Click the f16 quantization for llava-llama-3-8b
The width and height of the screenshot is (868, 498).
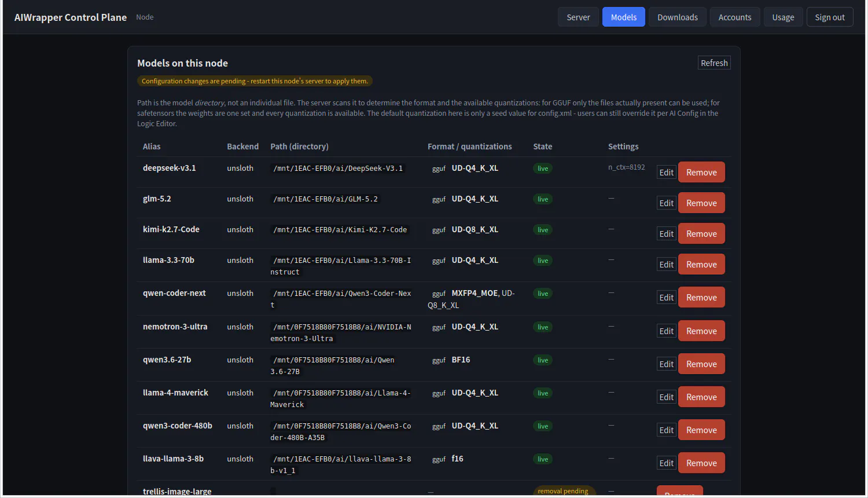pos(457,459)
